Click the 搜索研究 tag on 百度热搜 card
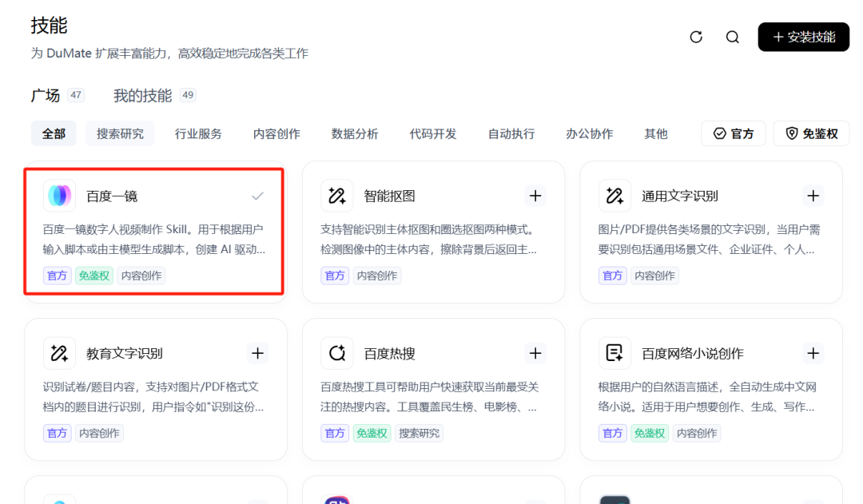This screenshot has height=504, width=863. click(419, 433)
